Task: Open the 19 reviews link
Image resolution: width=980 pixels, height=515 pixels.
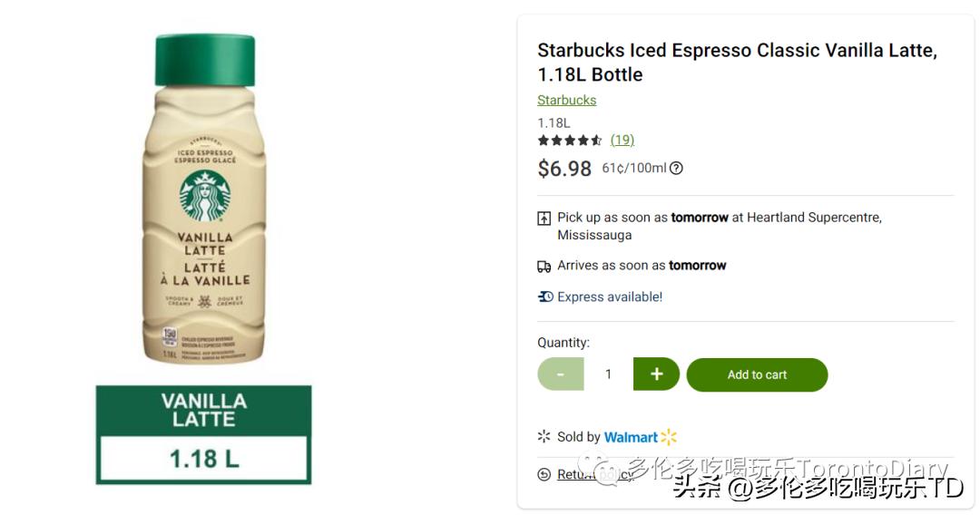Action: (x=622, y=140)
